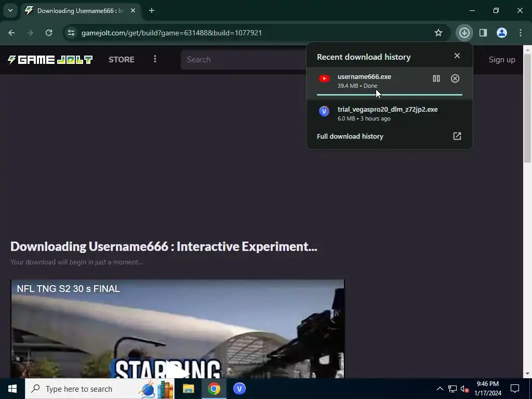This screenshot has height=399, width=532.
Task: Open Chrome downloads toolbar button
Action: pyautogui.click(x=464, y=33)
